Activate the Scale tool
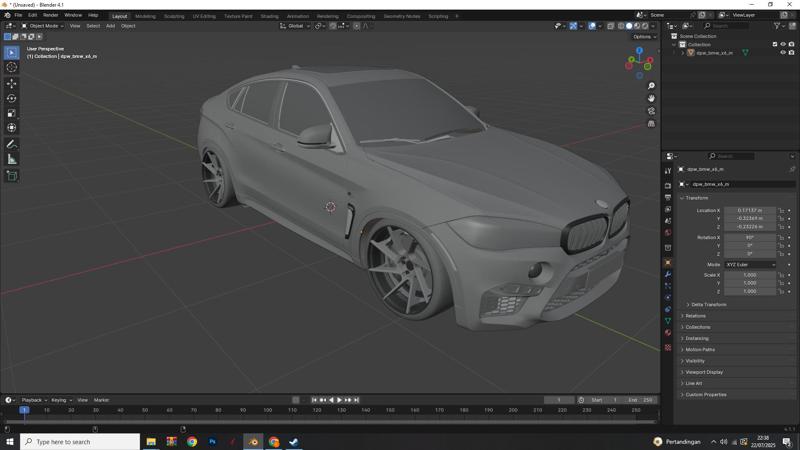The height and width of the screenshot is (450, 800). 11,113
